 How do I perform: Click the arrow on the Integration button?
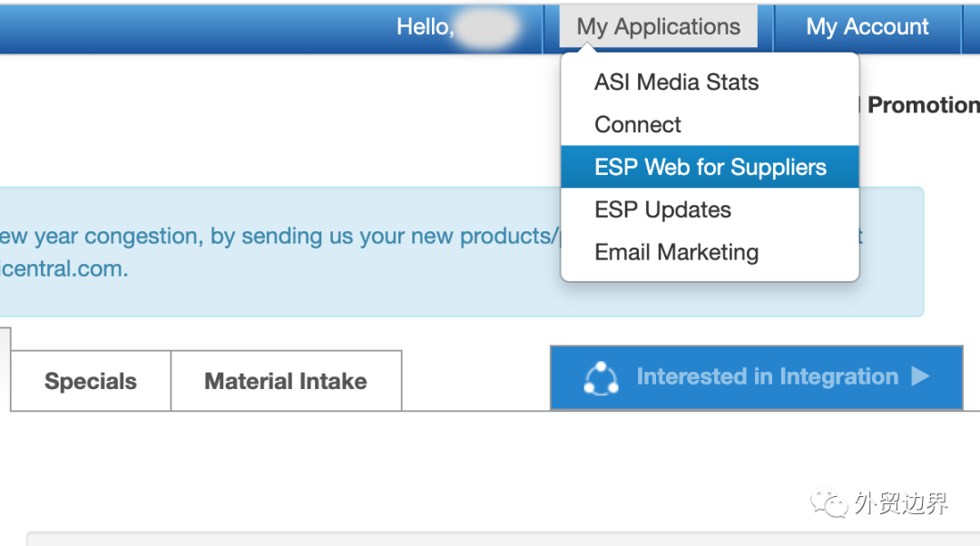tap(920, 376)
